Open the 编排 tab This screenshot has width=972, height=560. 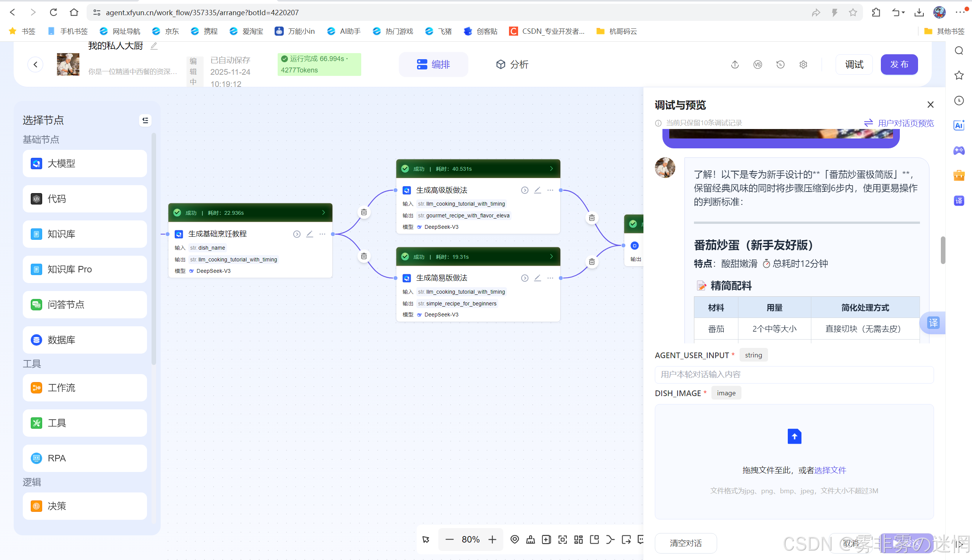click(433, 64)
